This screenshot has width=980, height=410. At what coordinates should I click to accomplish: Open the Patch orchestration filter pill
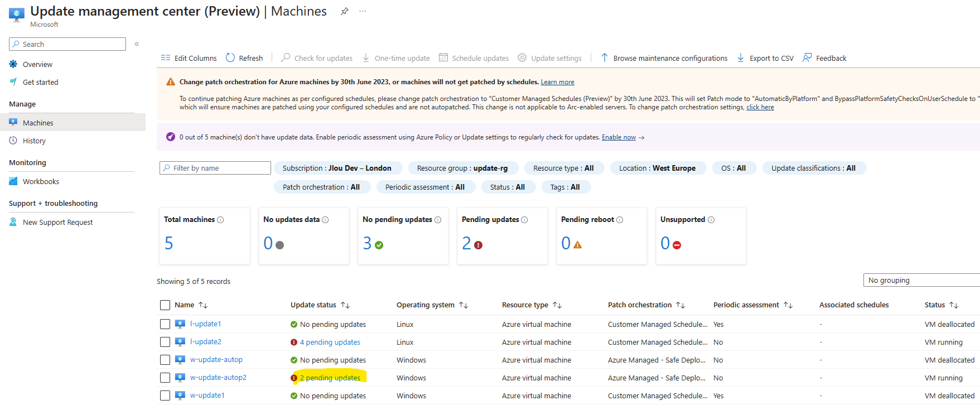tap(321, 187)
